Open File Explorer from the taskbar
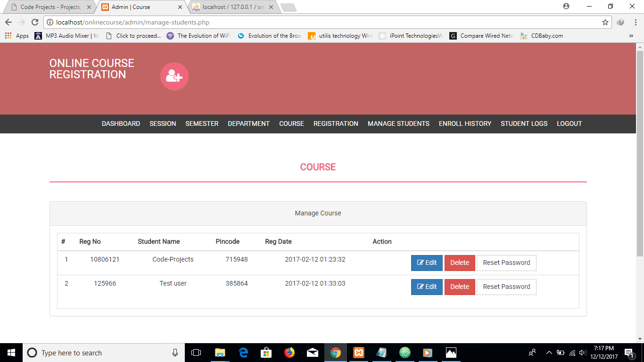This screenshot has height=362, width=644. tap(220, 353)
